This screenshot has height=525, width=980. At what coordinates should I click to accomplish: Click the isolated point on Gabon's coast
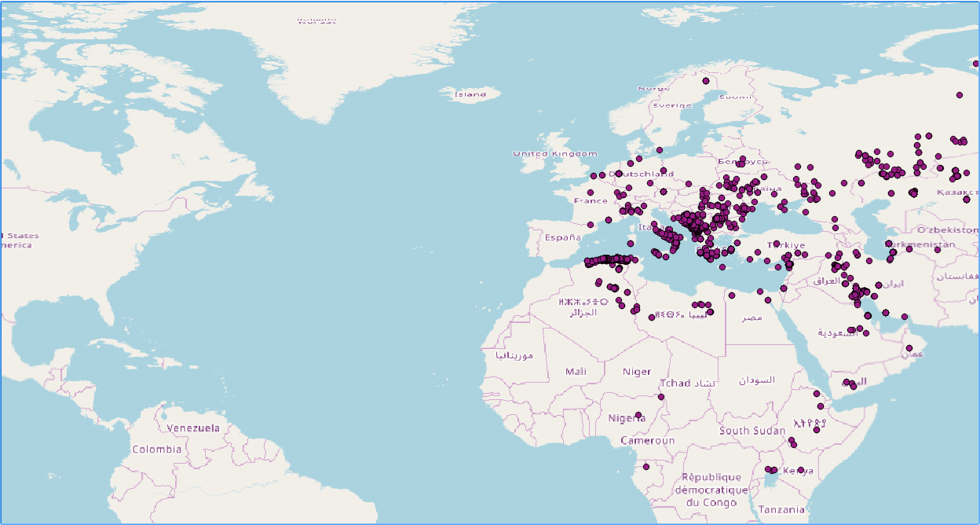click(646, 468)
